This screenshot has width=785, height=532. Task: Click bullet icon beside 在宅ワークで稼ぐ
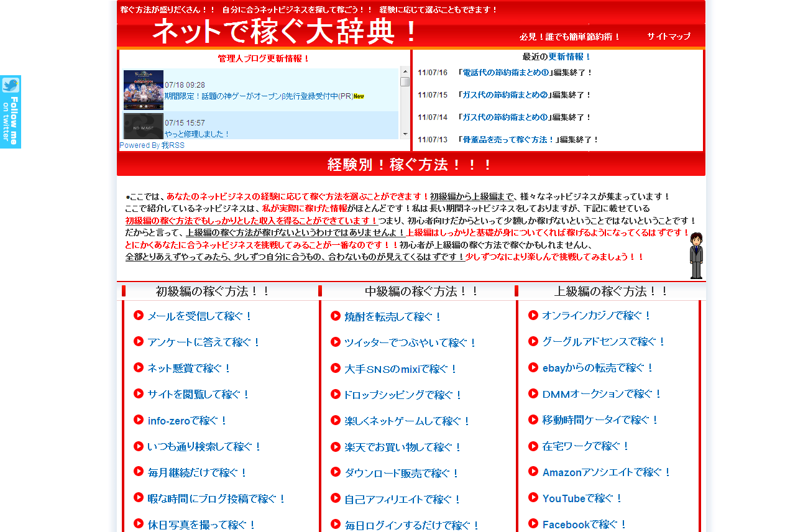(x=533, y=446)
